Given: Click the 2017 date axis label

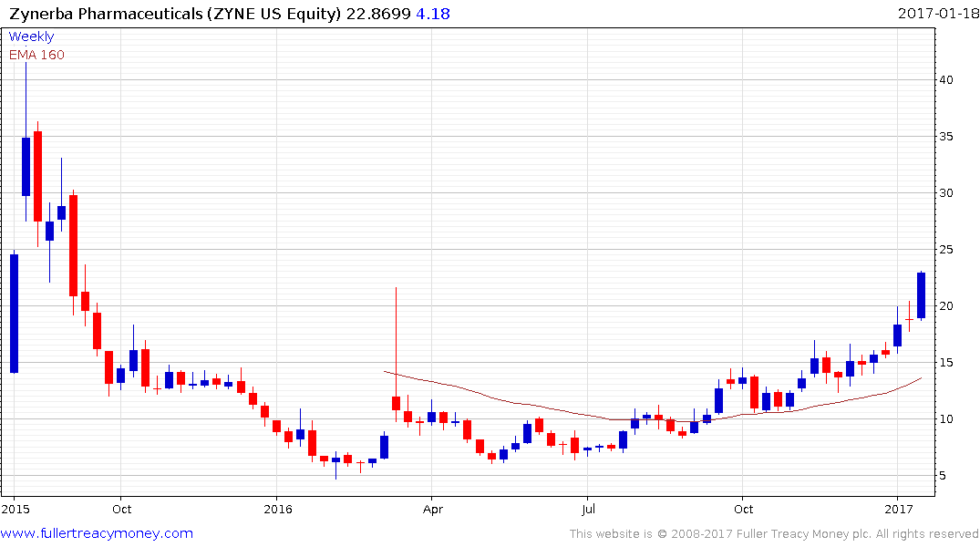Looking at the screenshot, I should click(x=900, y=509).
